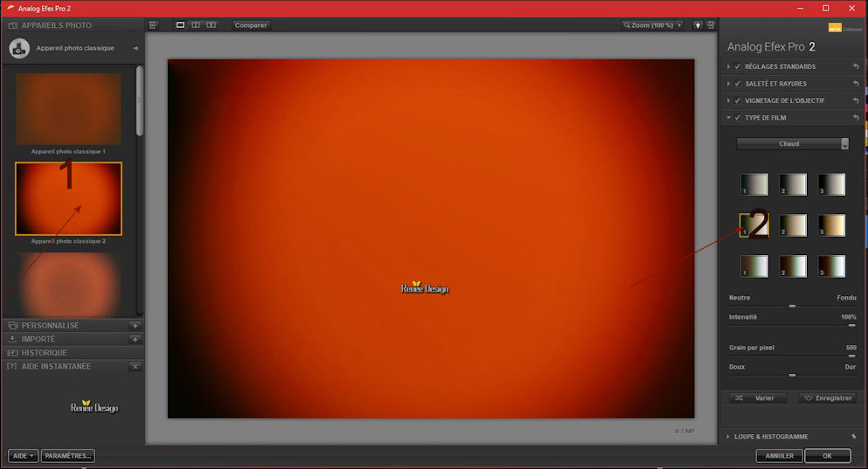
Task: Select the Appareil photo classique 1 preset thumbnail
Action: pos(69,109)
